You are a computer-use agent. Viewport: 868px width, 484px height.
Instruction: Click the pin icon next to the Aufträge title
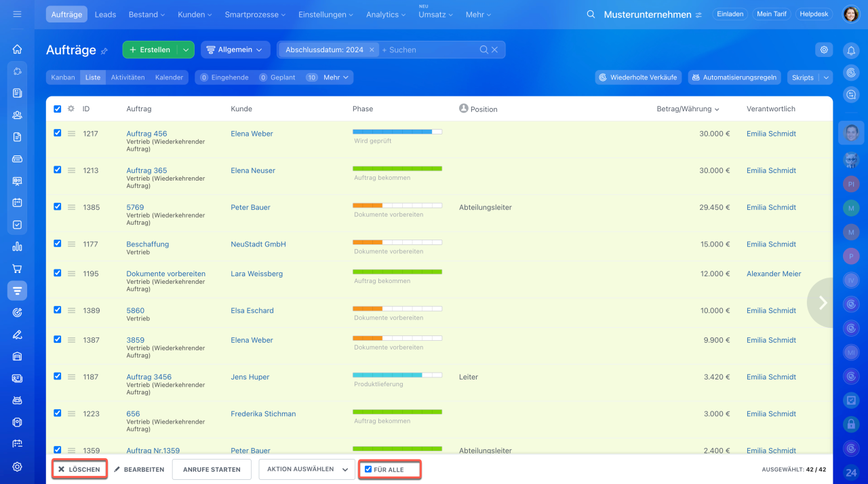tap(104, 51)
